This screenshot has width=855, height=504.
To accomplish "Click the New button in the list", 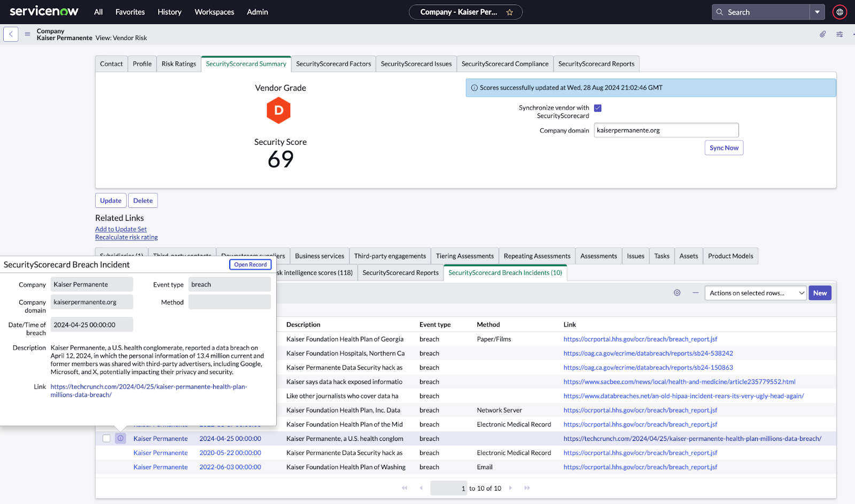I will point(820,293).
